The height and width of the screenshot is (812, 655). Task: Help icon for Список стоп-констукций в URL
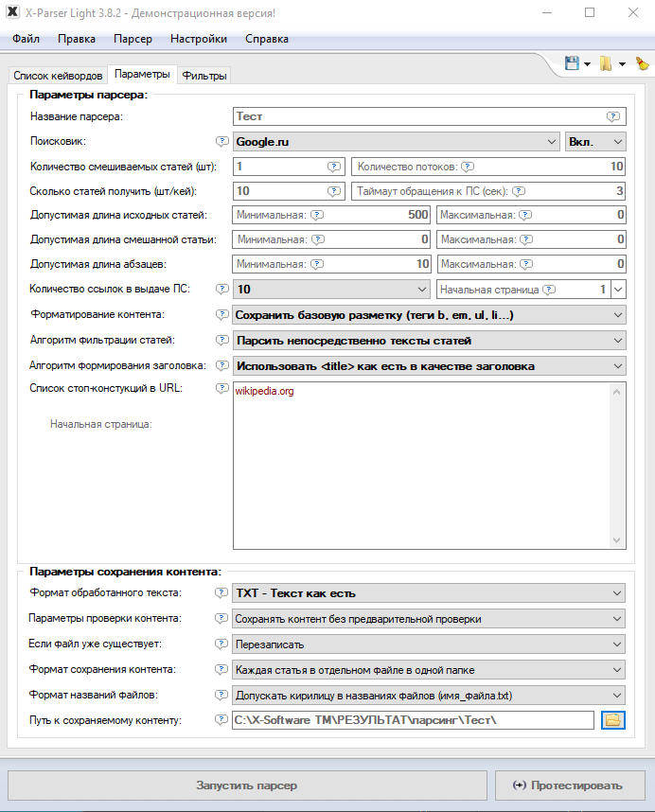[x=222, y=388]
